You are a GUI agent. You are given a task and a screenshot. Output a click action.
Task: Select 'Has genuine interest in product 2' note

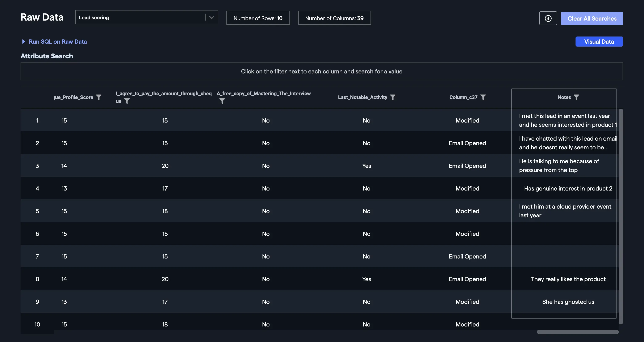568,188
